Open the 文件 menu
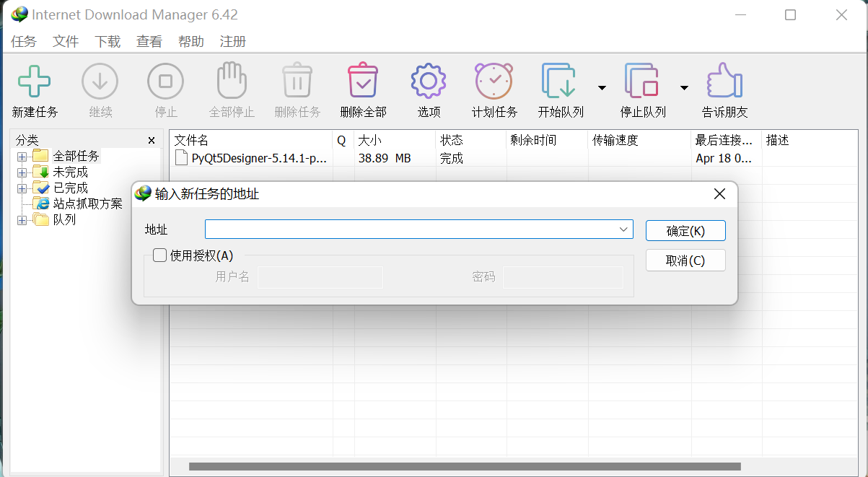868x477 pixels. [66, 42]
